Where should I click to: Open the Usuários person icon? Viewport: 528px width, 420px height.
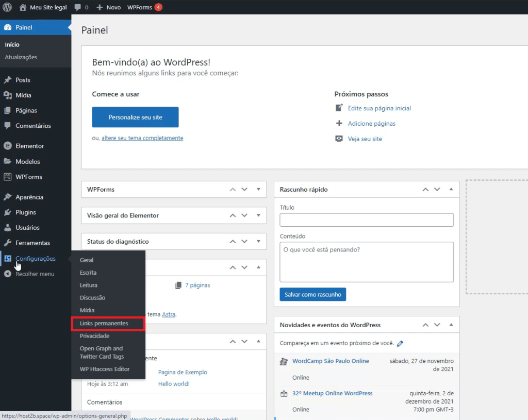(8, 227)
